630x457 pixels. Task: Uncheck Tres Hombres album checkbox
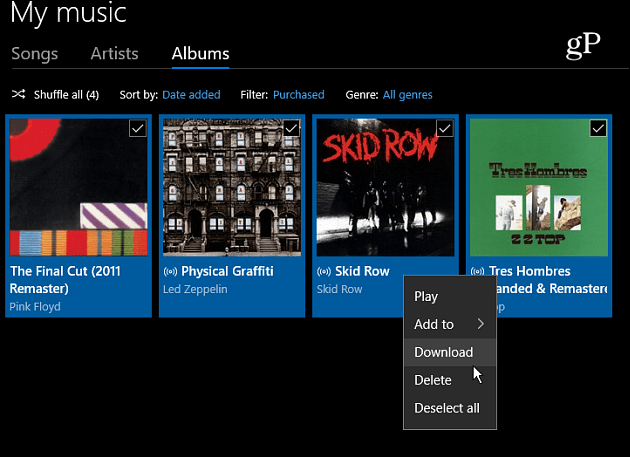point(598,129)
